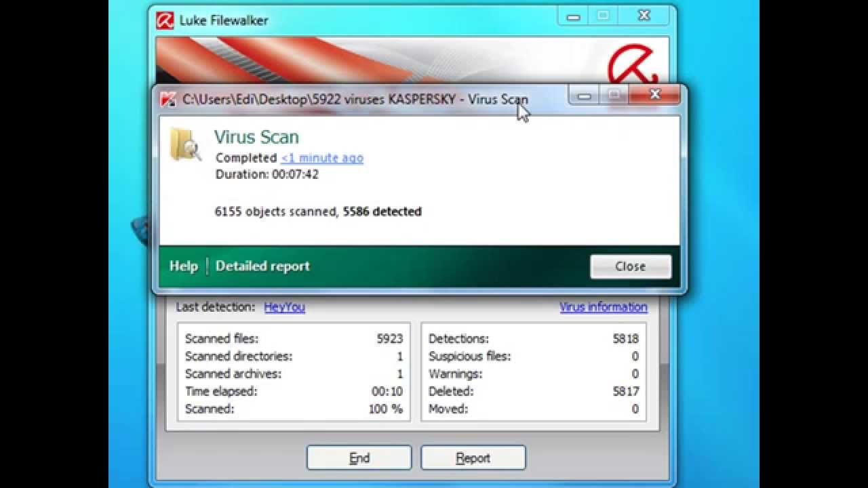This screenshot has height=488, width=868.
Task: Select the 'Duration: 00:07:42' text
Action: pos(267,174)
